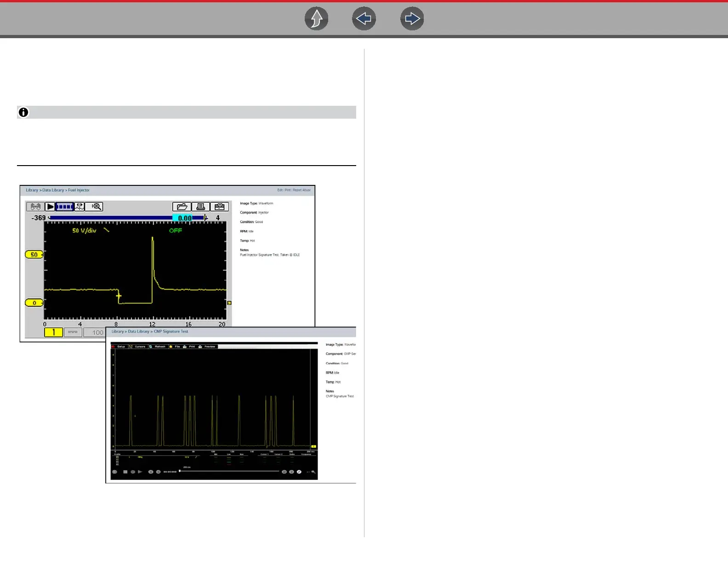Click the right arrow forward icon

412,19
